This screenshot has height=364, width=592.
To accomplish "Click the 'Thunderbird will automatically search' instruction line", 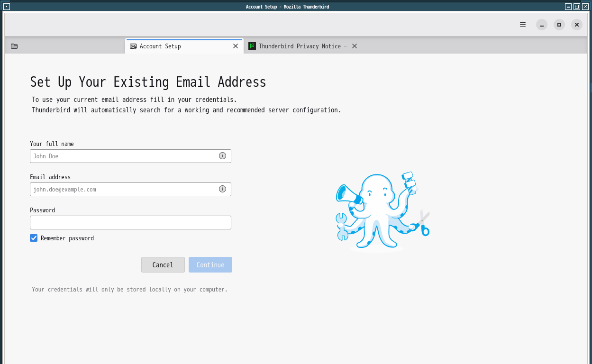I will (x=186, y=110).
